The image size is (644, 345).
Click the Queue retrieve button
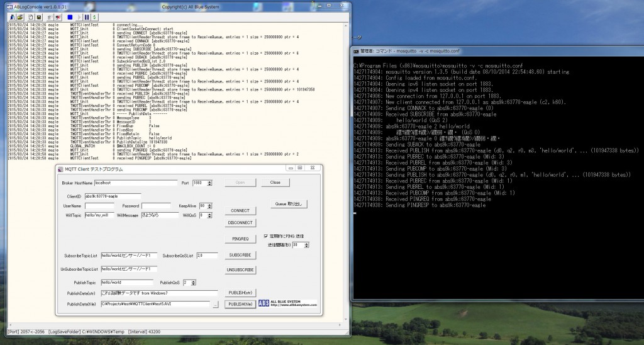(290, 204)
